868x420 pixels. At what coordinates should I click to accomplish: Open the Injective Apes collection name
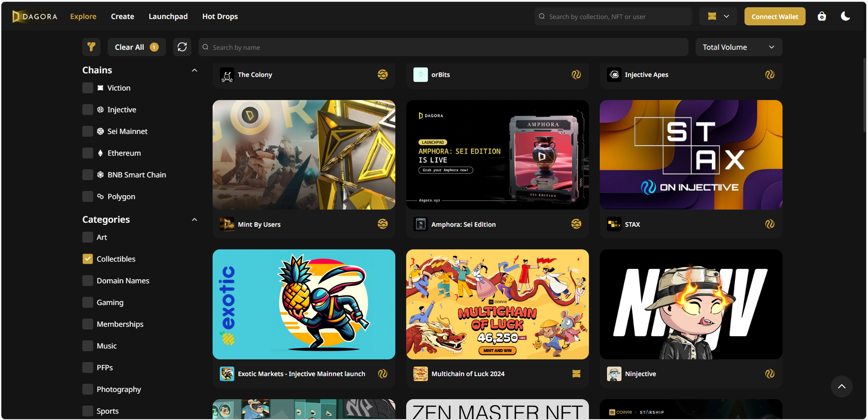[x=646, y=75]
